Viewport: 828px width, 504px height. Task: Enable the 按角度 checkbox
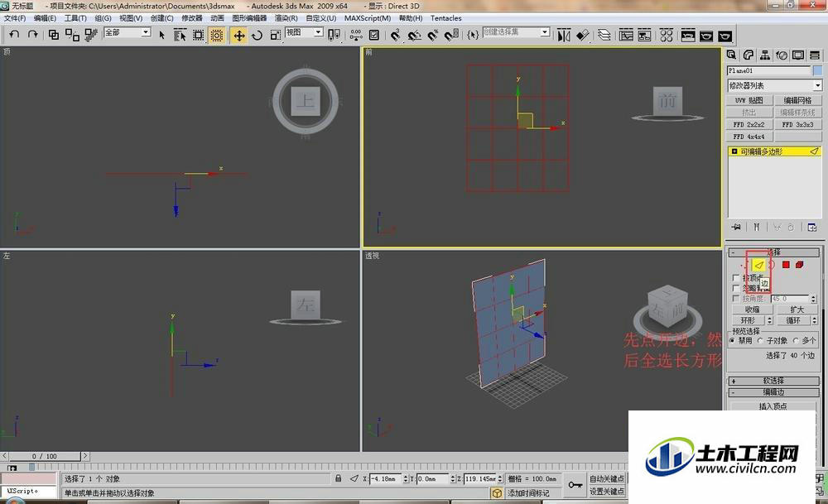click(x=736, y=299)
